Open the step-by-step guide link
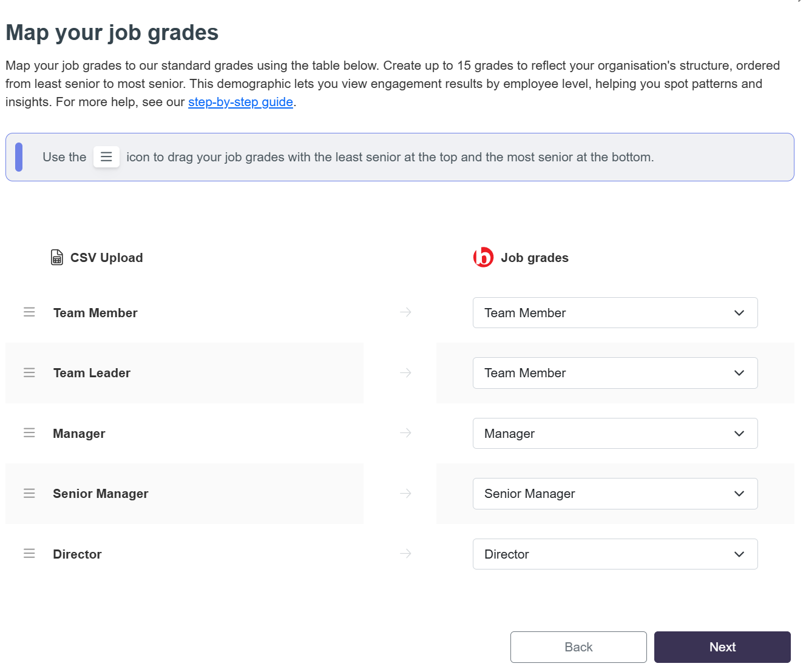 (240, 102)
